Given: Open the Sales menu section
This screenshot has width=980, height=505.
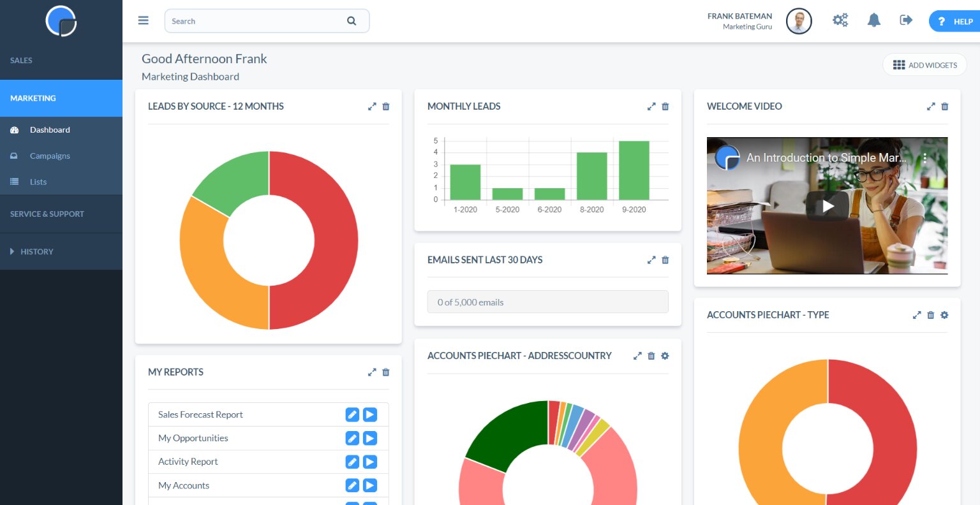Looking at the screenshot, I should [21, 61].
